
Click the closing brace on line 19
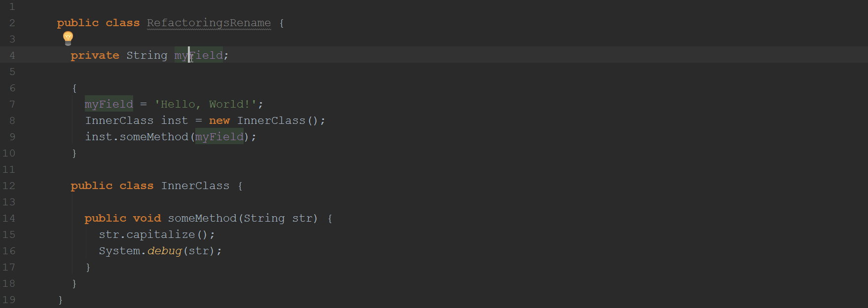60,300
